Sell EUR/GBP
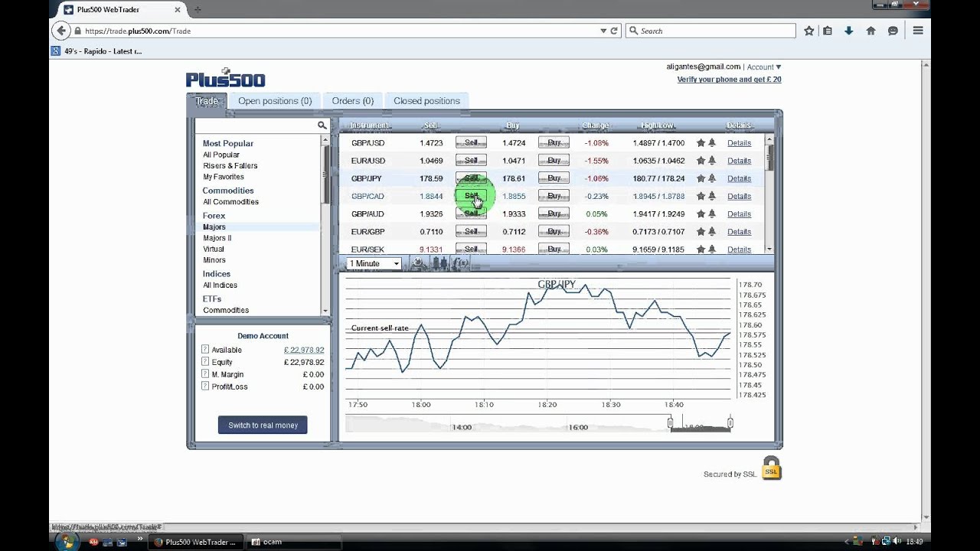 tap(471, 231)
